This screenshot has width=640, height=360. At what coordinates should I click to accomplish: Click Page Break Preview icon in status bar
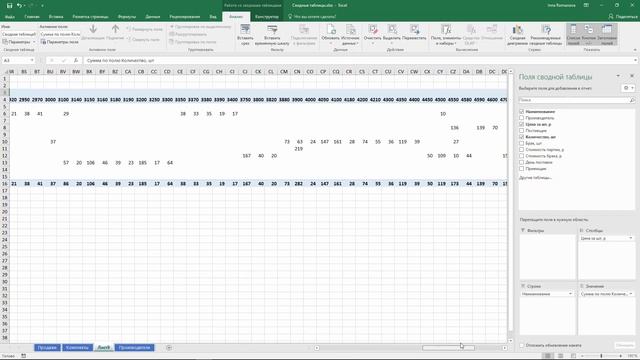click(573, 356)
